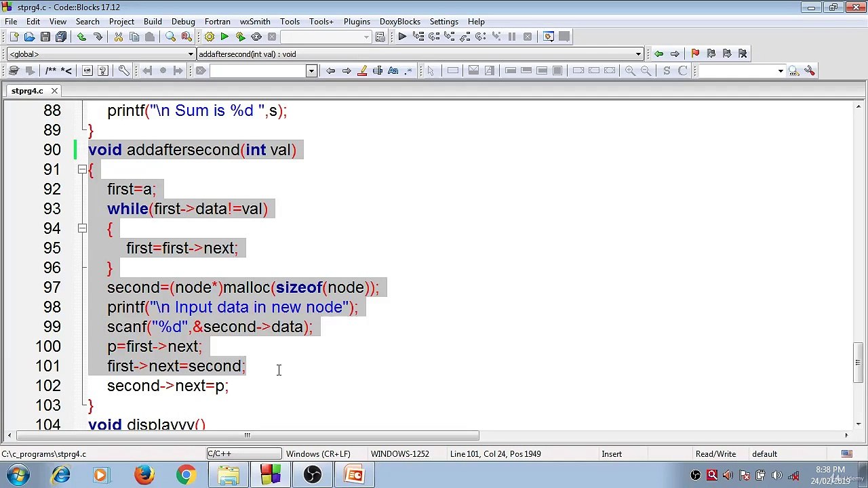Click line number 97 in margin
Image resolution: width=868 pixels, height=488 pixels.
pos(52,287)
